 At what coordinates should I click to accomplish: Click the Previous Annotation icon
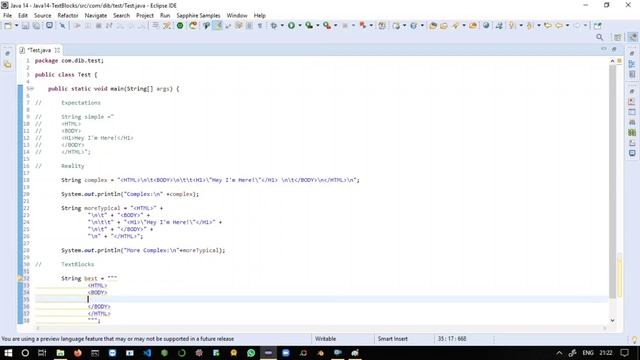point(530,26)
